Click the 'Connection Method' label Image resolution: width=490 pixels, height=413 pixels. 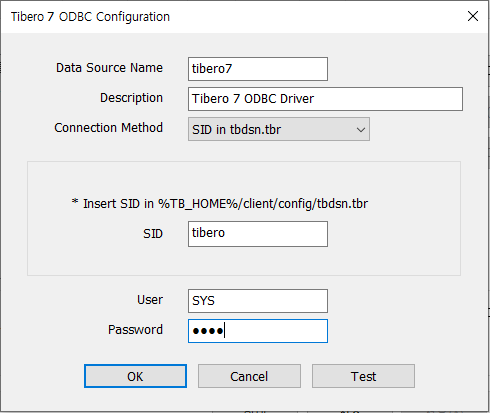pyautogui.click(x=109, y=128)
